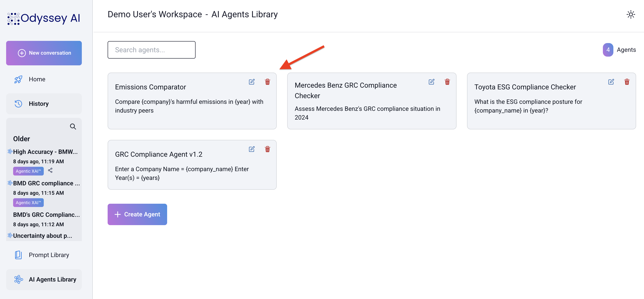Go to Home in the sidebar

coord(44,79)
